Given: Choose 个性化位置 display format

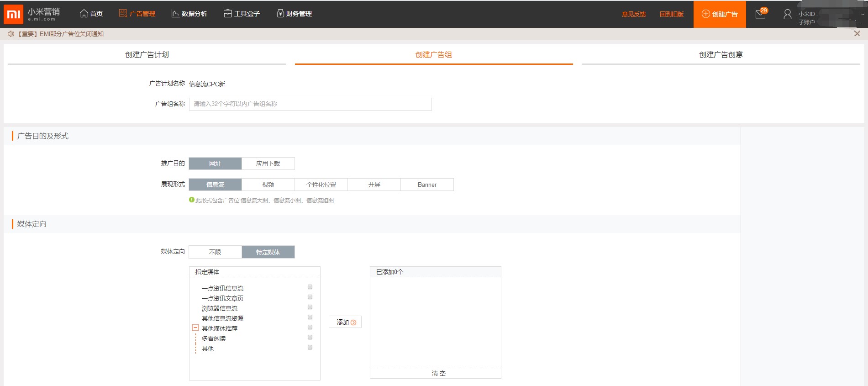Looking at the screenshot, I should point(321,185).
